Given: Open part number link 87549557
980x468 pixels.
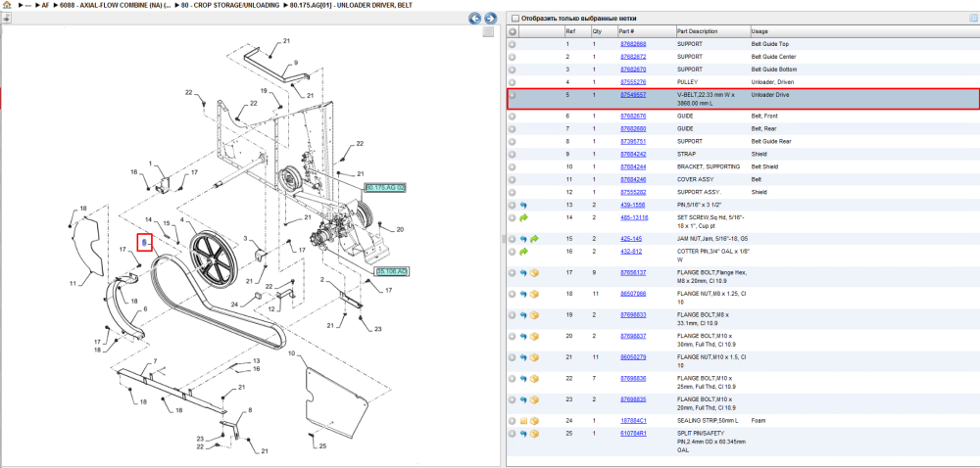Looking at the screenshot, I should coord(633,95).
